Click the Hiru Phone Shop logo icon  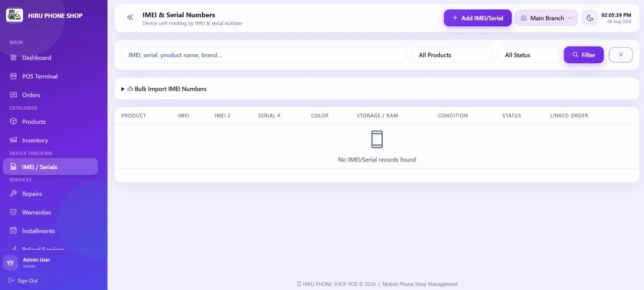(14, 15)
